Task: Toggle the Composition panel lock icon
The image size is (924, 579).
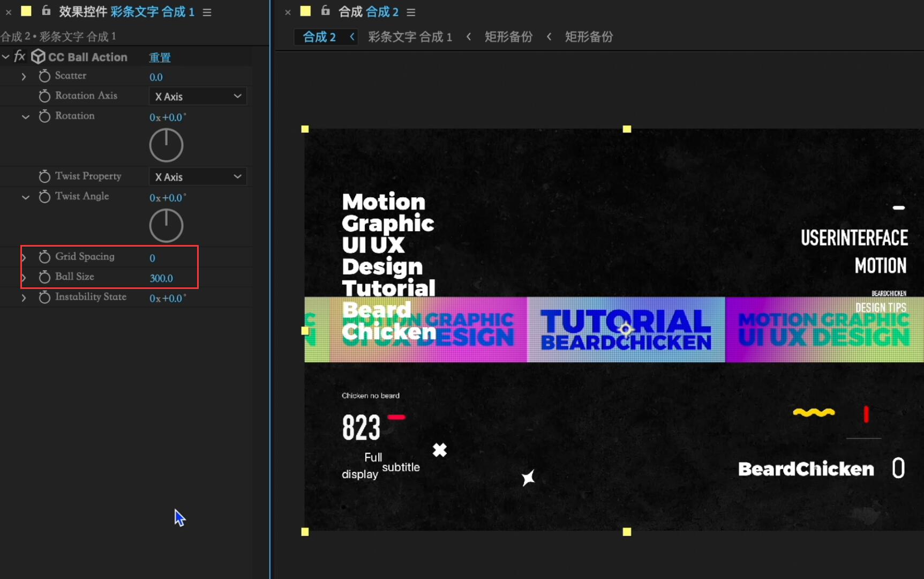Action: 325,10
